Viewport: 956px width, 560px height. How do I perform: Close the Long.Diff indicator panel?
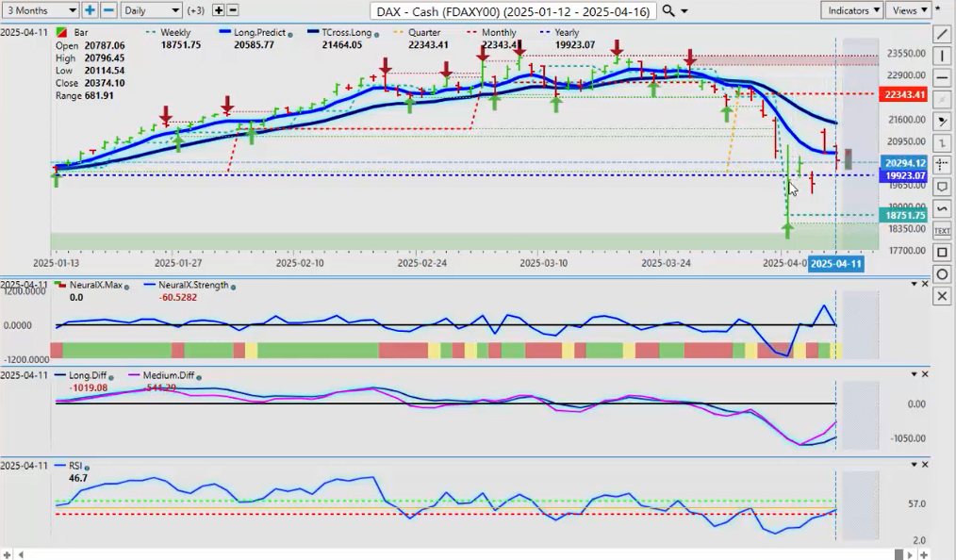click(925, 374)
